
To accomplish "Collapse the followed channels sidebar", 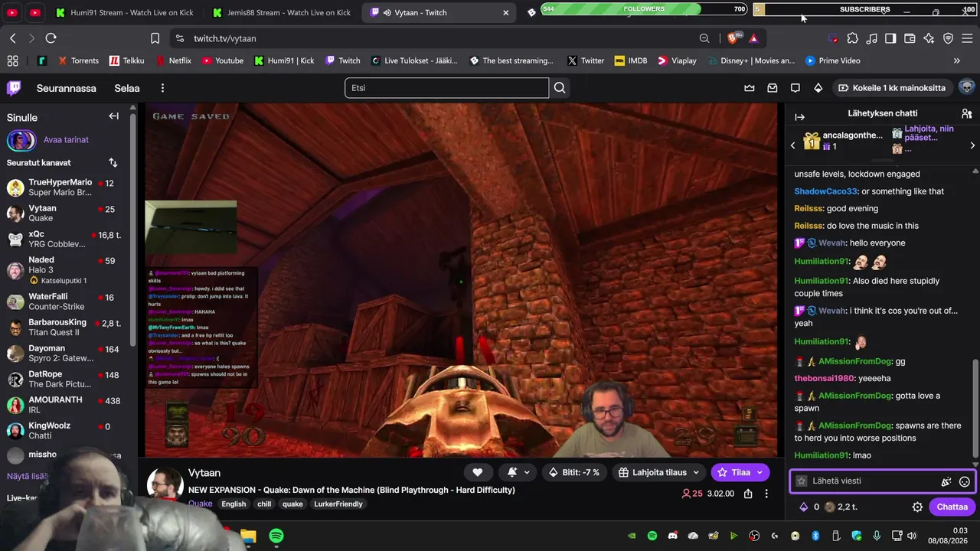I will [113, 116].
